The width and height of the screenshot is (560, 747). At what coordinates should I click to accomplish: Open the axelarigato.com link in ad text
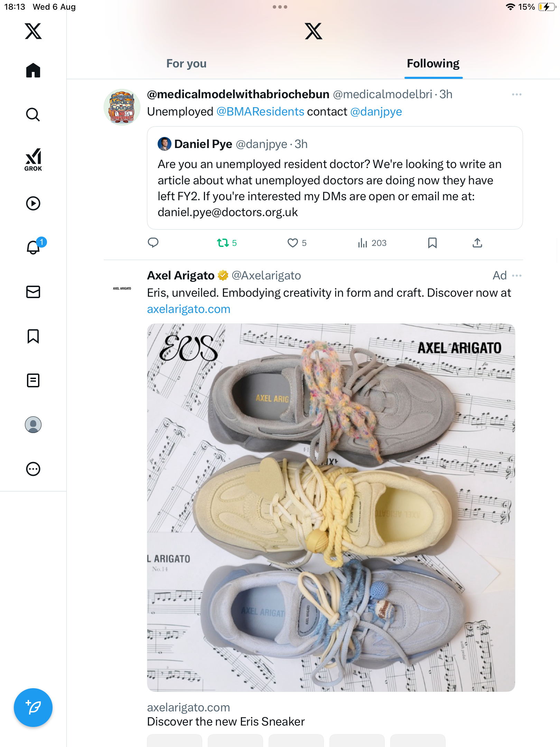pos(189,309)
